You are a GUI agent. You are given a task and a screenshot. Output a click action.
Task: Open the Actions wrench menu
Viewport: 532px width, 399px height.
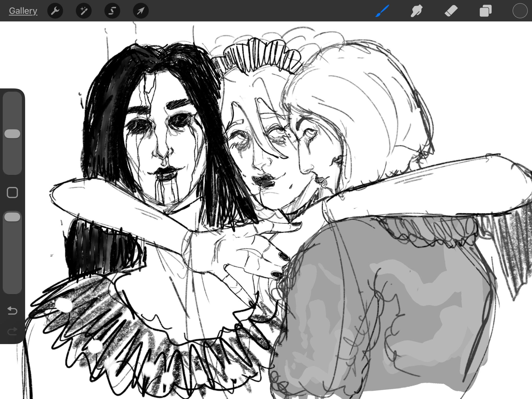(55, 11)
